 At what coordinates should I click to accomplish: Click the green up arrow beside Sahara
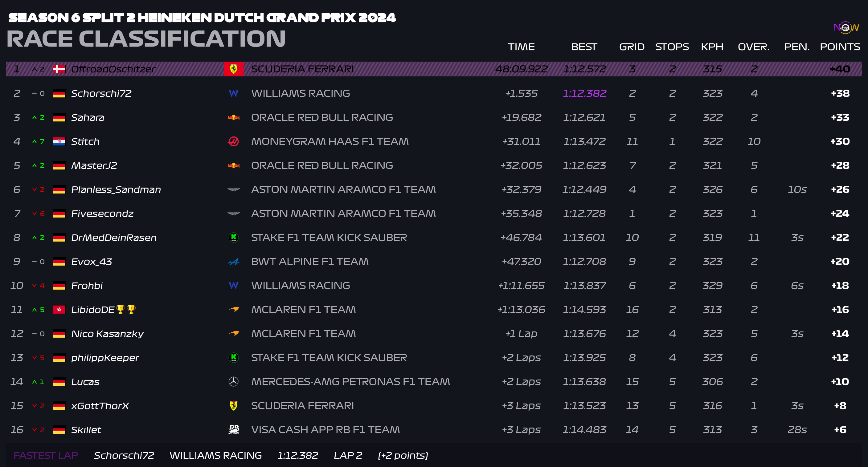click(35, 117)
